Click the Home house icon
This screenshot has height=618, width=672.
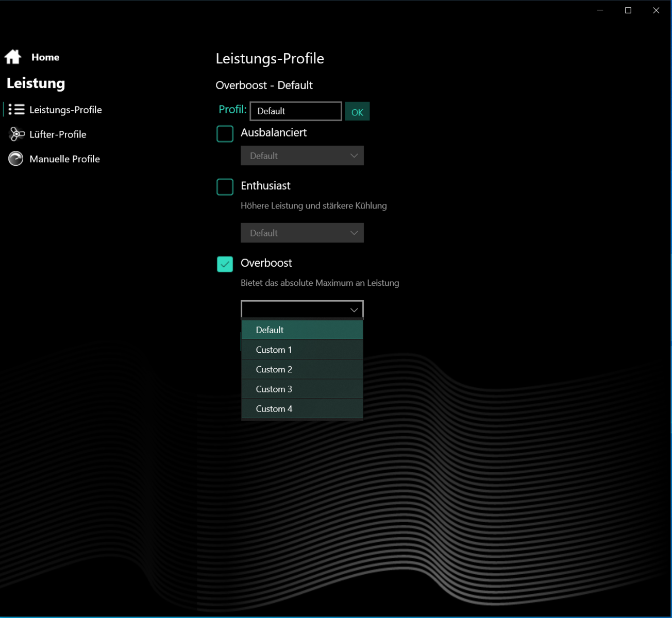[13, 57]
